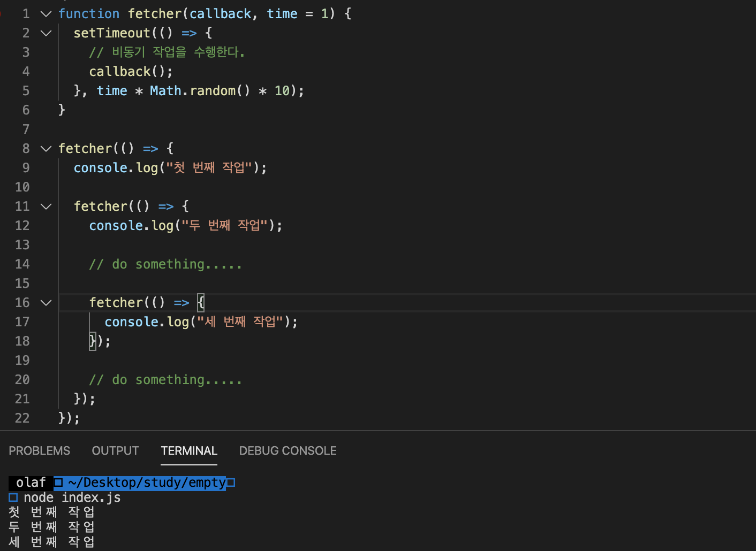756x551 pixels.
Task: Click 'callback();' on line 4
Action: [131, 72]
